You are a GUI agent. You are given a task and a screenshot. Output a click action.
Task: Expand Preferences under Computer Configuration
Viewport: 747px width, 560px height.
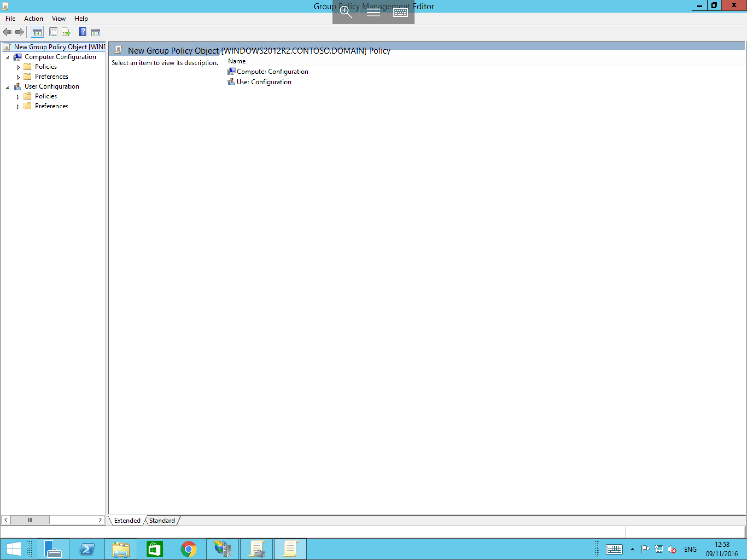pyautogui.click(x=18, y=77)
